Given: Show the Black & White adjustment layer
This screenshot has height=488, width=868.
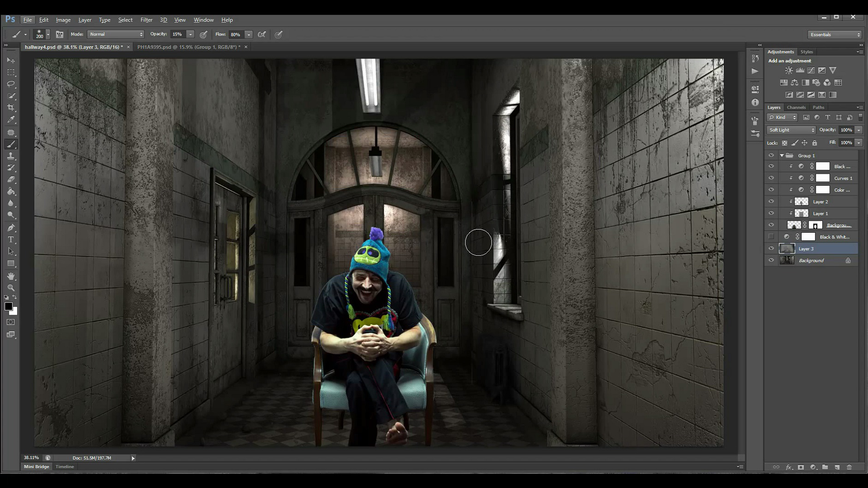Looking at the screenshot, I should pos(771,237).
